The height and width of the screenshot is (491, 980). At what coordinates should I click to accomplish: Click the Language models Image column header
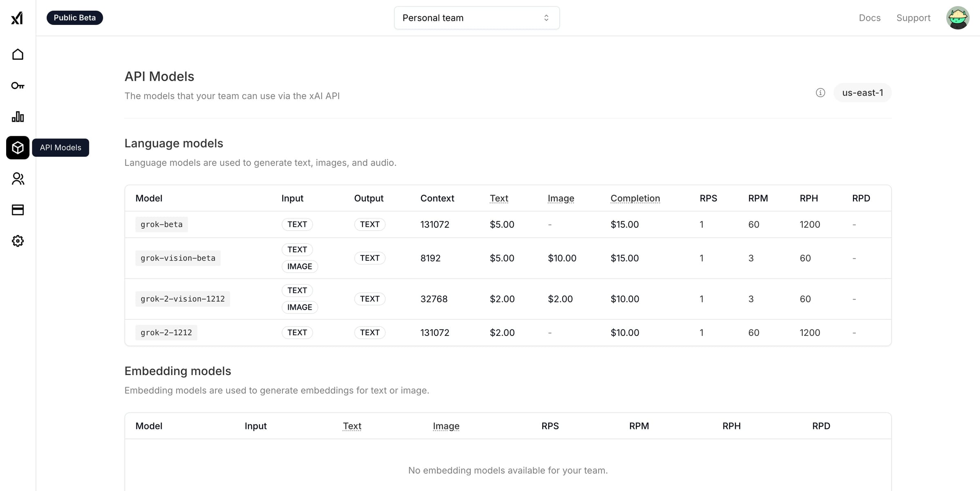pyautogui.click(x=561, y=198)
